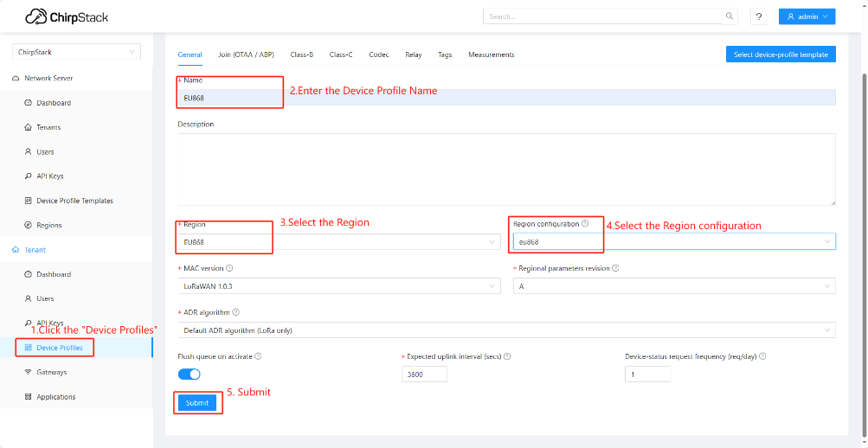Click the Name input field
The width and height of the screenshot is (868, 448).
[x=507, y=98]
